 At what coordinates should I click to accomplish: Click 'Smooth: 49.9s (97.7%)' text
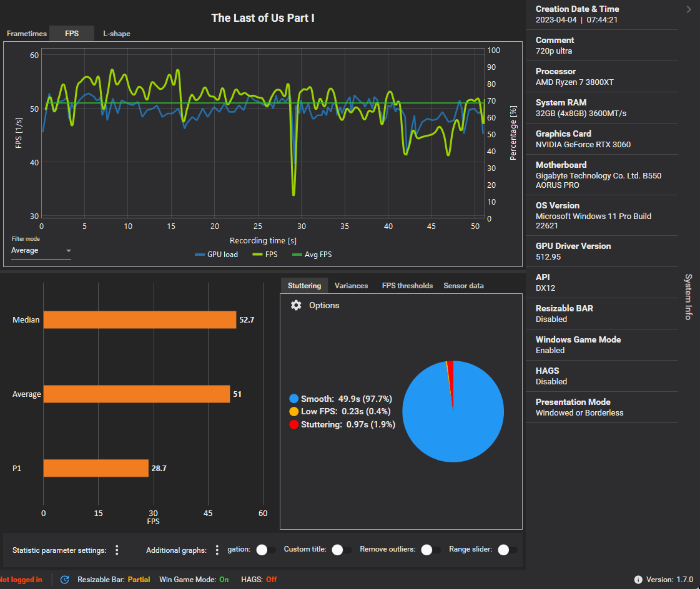347,399
